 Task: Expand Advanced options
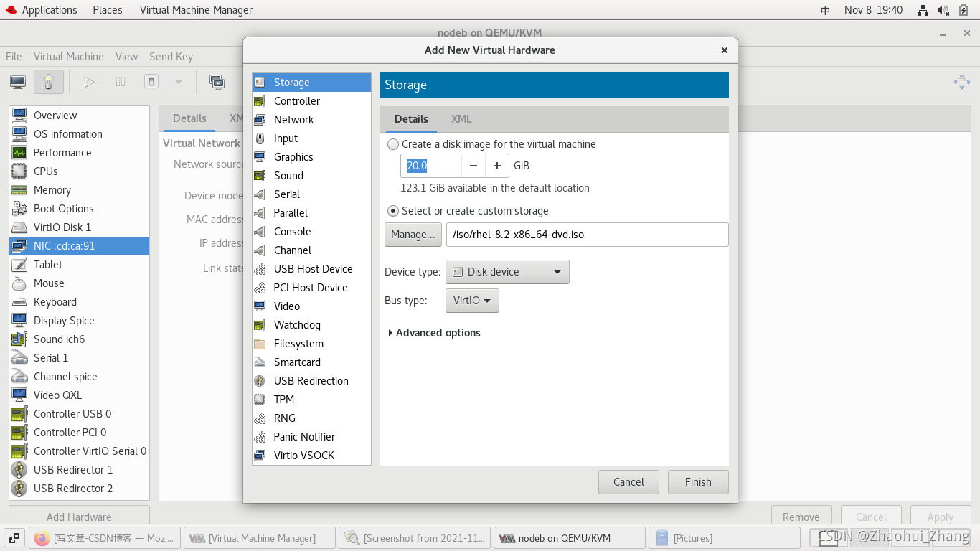pyautogui.click(x=435, y=332)
